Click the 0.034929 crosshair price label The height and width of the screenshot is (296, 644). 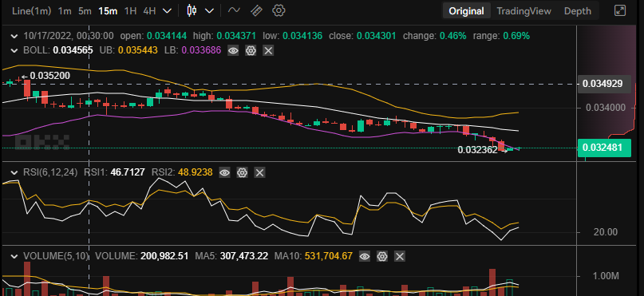pos(604,84)
